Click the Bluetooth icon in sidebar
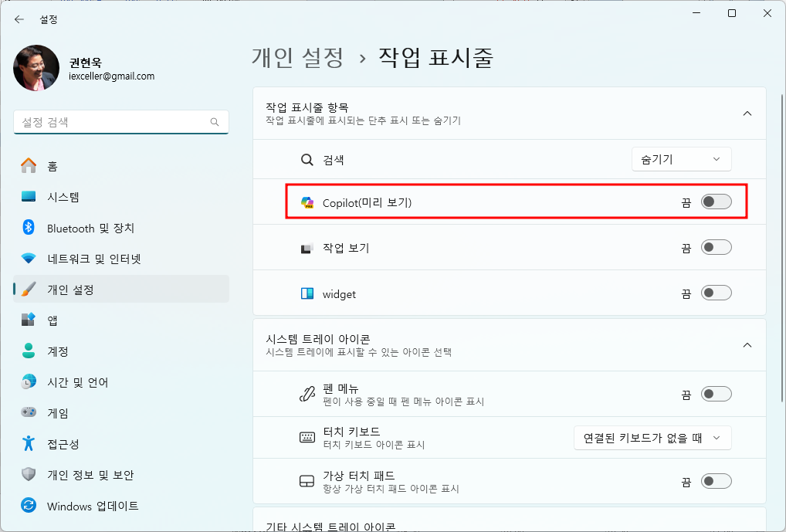 29,227
